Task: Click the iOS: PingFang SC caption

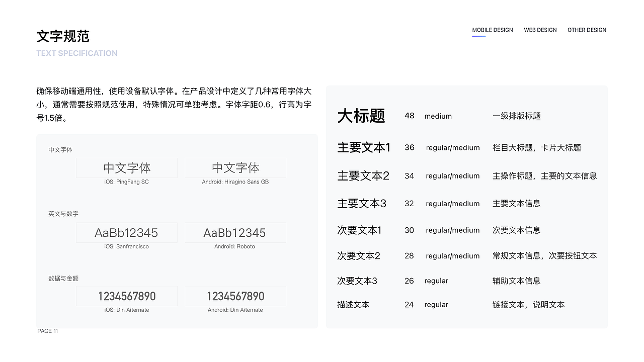Action: click(x=127, y=182)
